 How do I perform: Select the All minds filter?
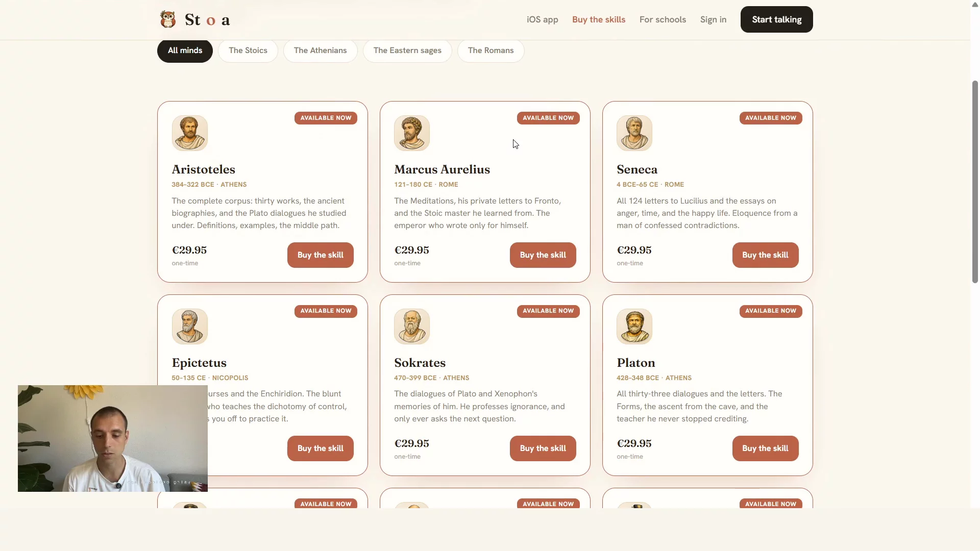185,51
